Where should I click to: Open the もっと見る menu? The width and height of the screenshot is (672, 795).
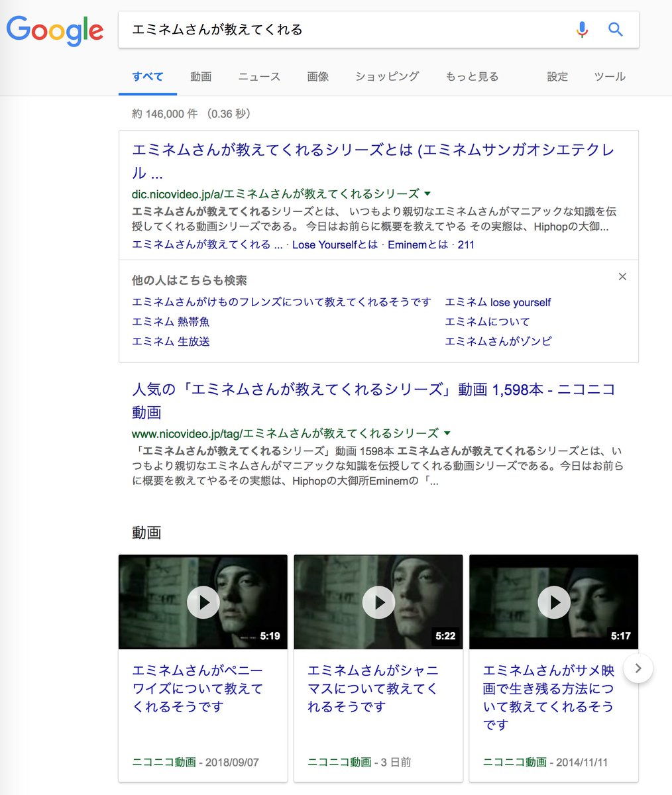click(472, 77)
